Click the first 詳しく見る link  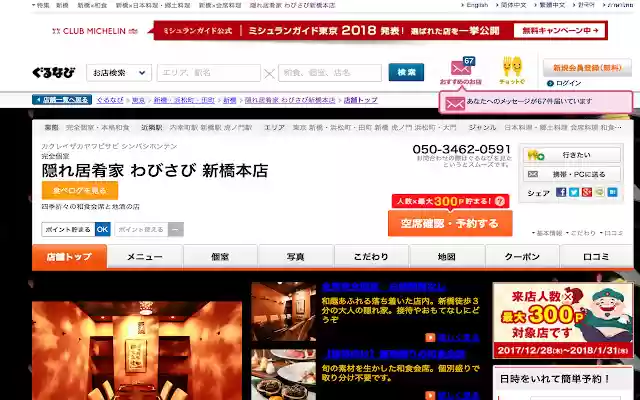pyautogui.click(x=459, y=338)
